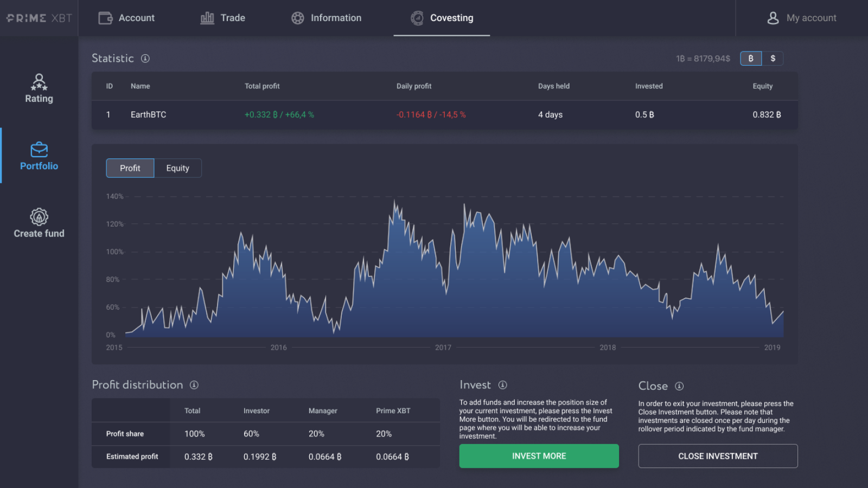Click the 0.5 invested value
868x488 pixels.
coord(644,115)
